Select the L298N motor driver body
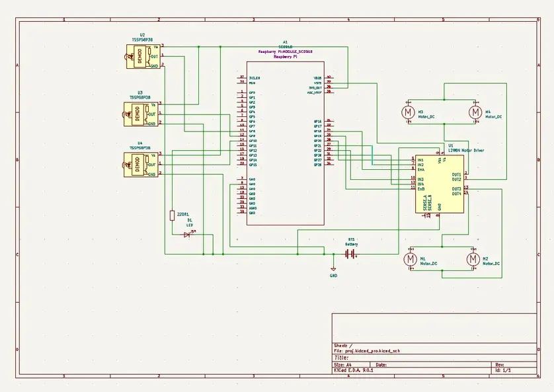The image size is (554, 392). tap(440, 184)
